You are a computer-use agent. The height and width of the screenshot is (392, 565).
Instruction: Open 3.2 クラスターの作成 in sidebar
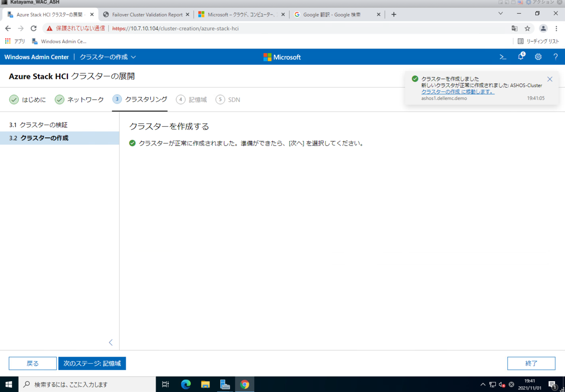click(59, 138)
